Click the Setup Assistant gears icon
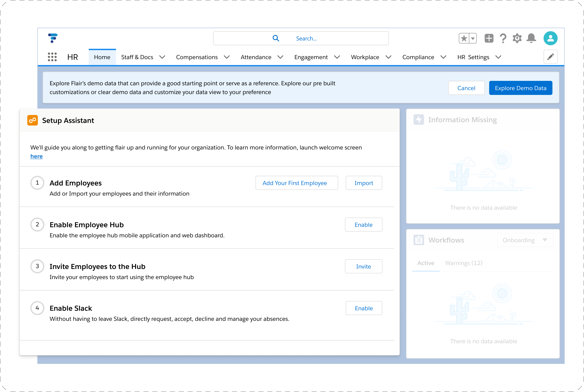This screenshot has height=392, width=584. (33, 120)
